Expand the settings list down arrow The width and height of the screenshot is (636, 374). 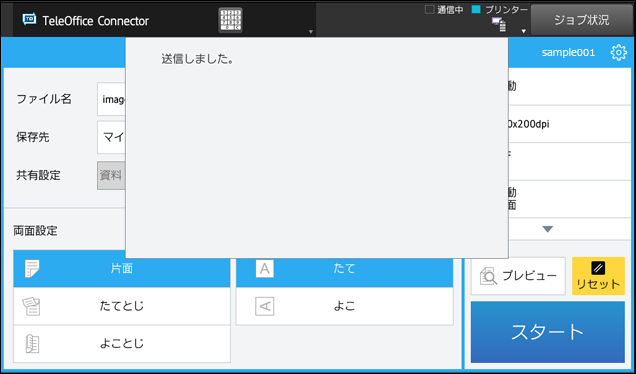point(548,229)
